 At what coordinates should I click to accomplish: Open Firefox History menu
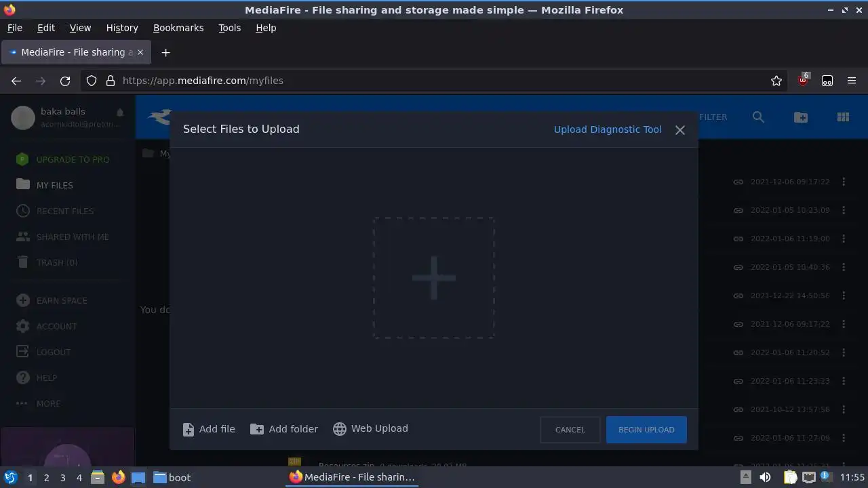pos(122,28)
